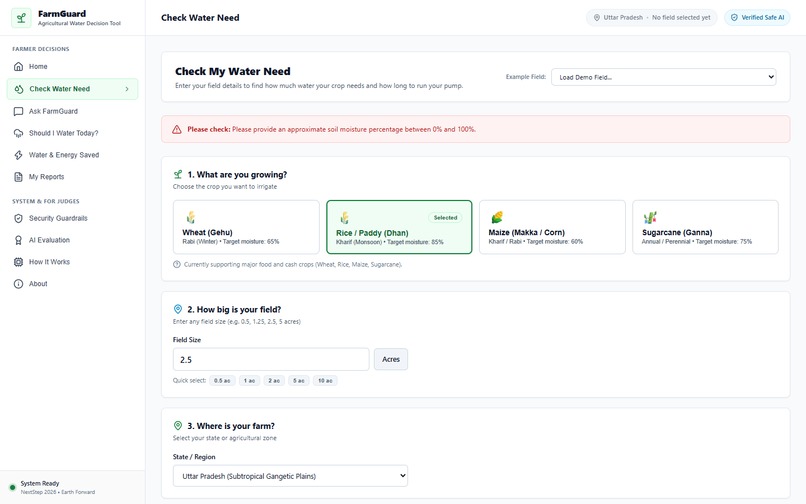Open Water & Energy Saved page
This screenshot has height=504, width=806.
coord(72,155)
